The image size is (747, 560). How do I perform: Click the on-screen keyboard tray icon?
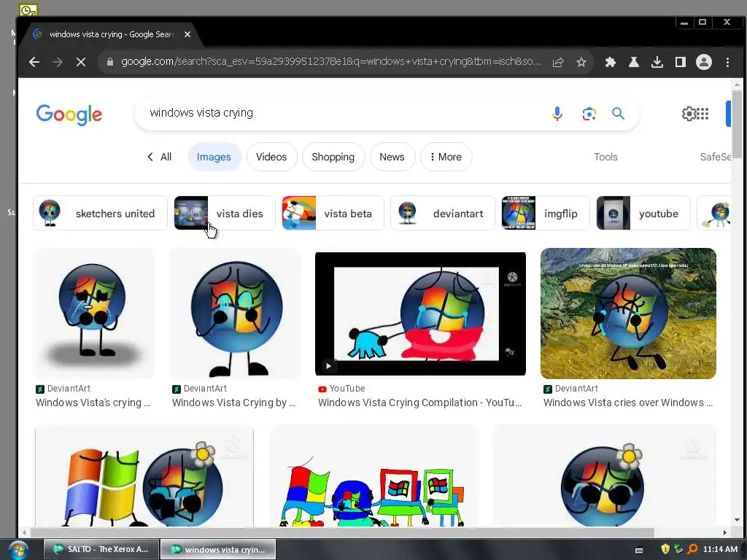(x=639, y=550)
